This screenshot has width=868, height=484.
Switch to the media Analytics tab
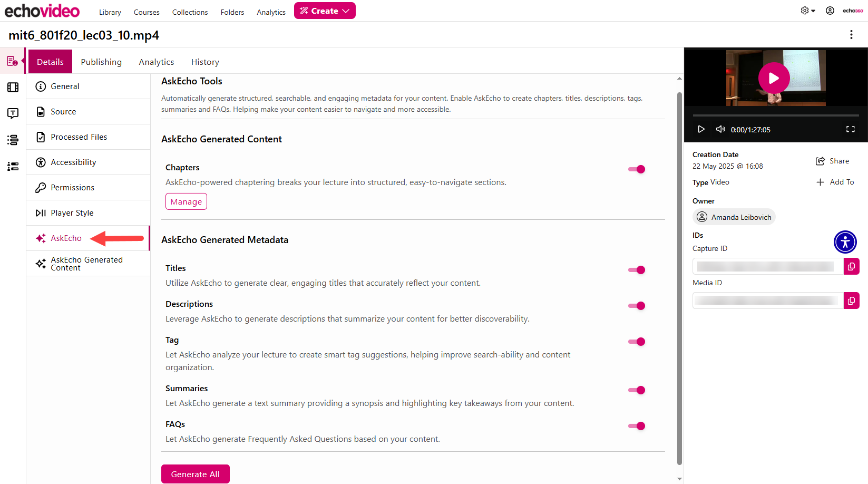(157, 62)
